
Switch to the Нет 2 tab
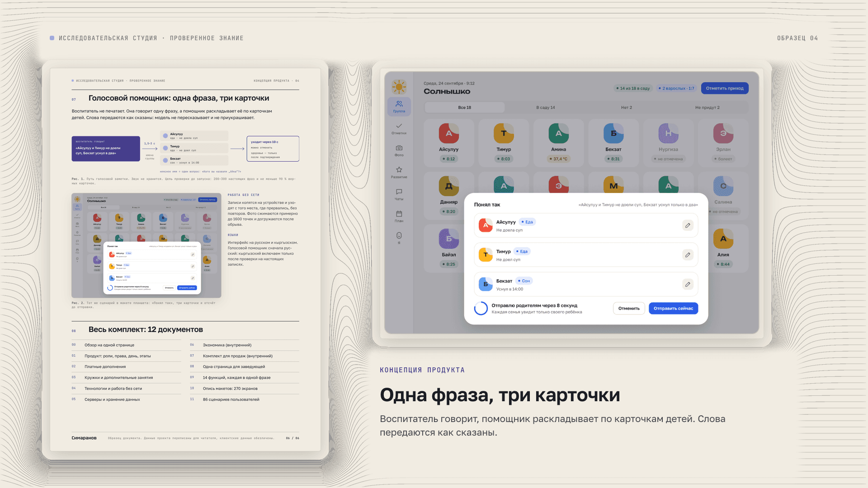pos(626,108)
